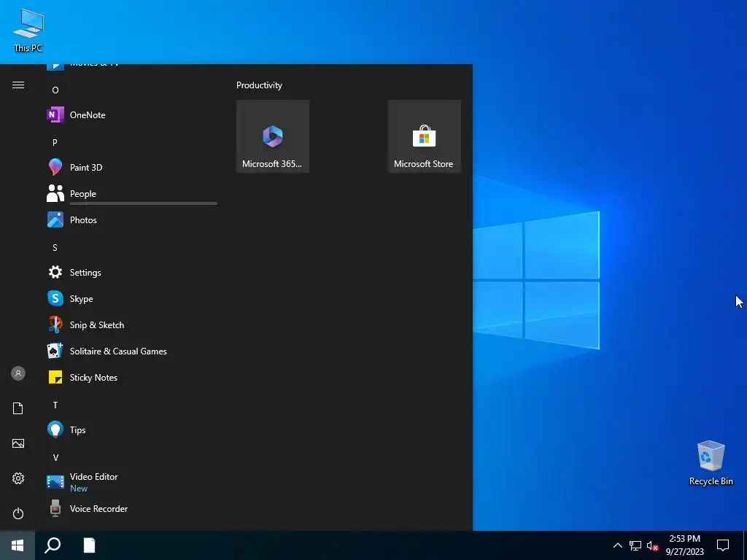
Task: Open Documents from the Start sidebar
Action: [18, 408]
